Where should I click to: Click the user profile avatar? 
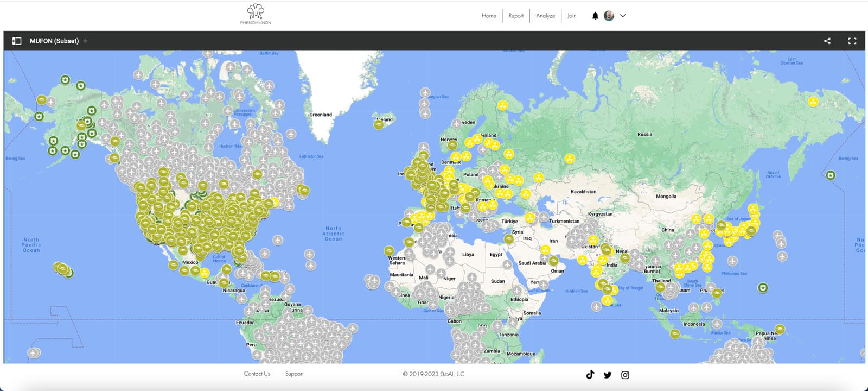coord(609,16)
